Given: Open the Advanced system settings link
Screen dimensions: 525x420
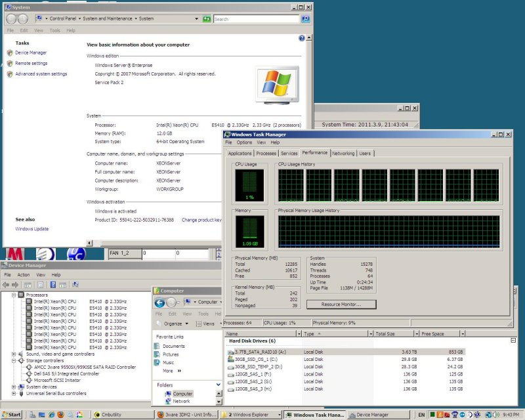Looking at the screenshot, I should click(x=41, y=74).
